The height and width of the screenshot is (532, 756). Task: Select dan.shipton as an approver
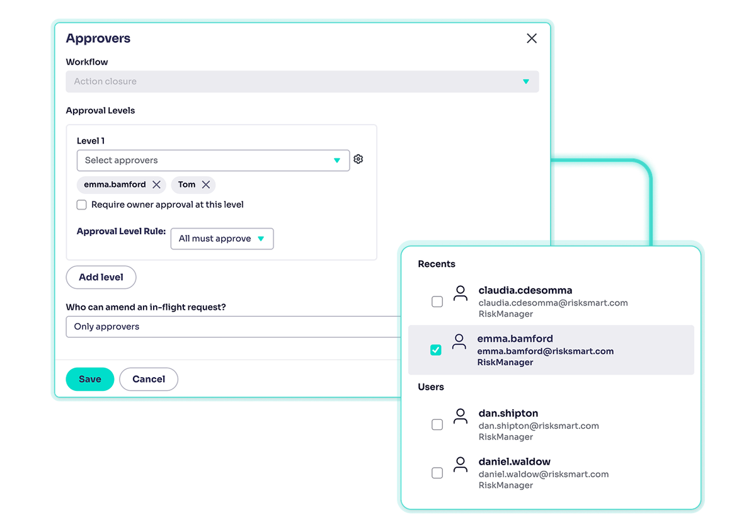(437, 424)
